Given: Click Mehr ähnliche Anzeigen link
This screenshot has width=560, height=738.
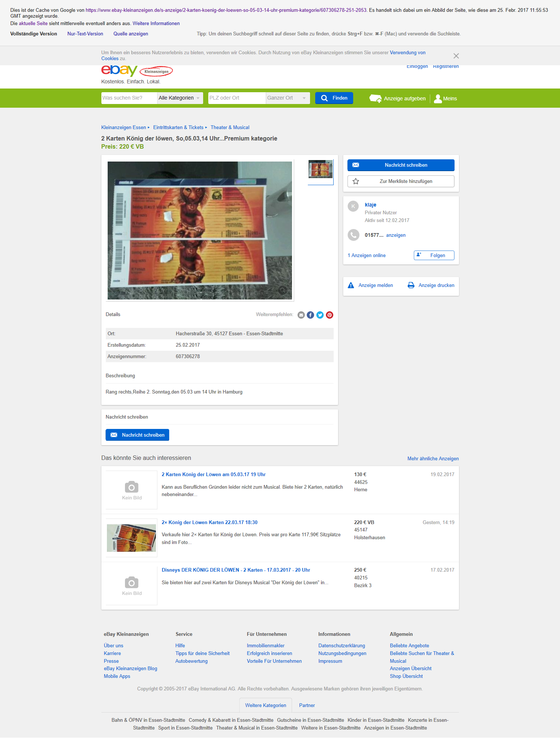Looking at the screenshot, I should pos(433,459).
